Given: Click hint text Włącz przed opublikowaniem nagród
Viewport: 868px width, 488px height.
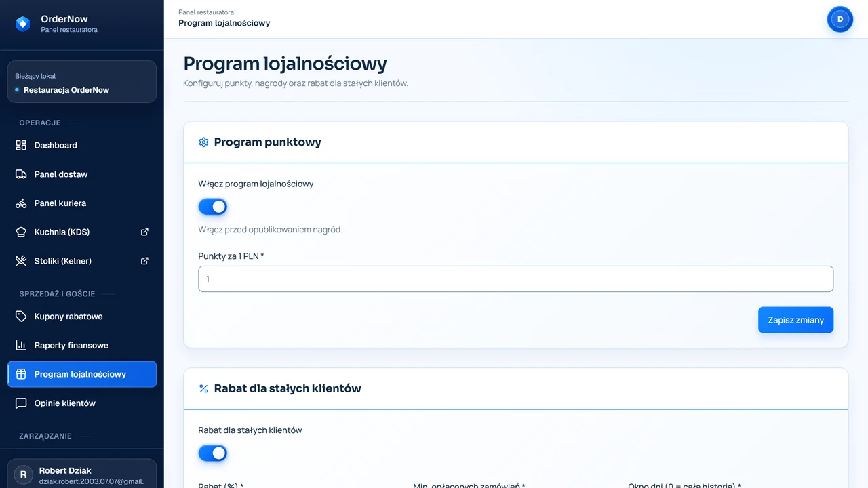Looking at the screenshot, I should click(271, 230).
